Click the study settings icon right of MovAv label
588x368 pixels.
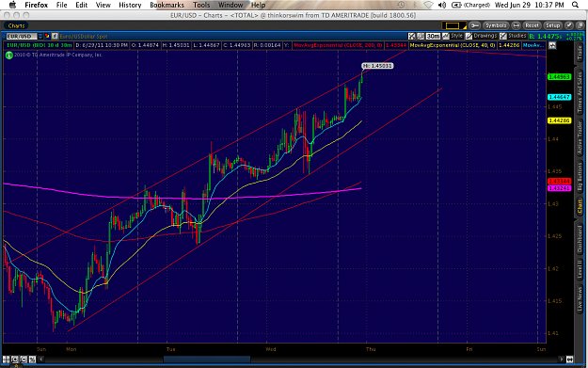552,45
